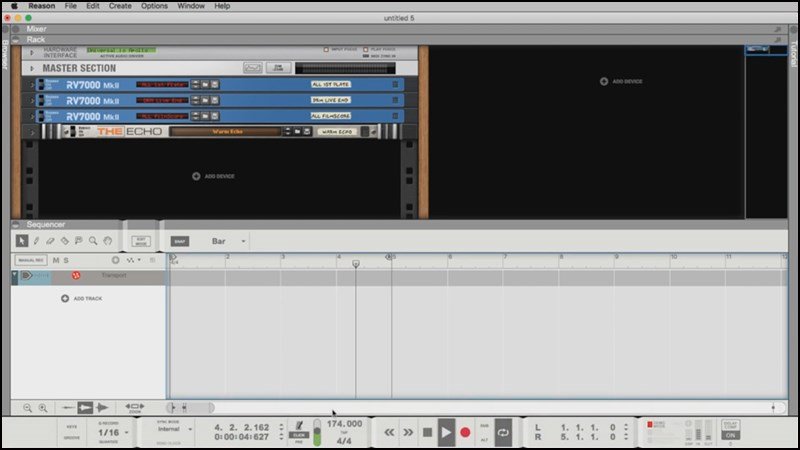Select the arrow Selection tool in Sequencer
Screen dimensions: 800x450
point(21,241)
